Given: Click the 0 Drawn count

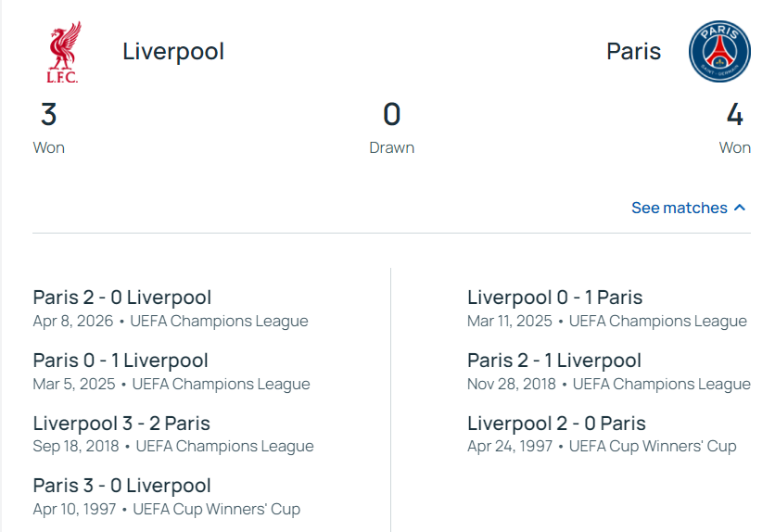Looking at the screenshot, I should coord(391,115).
